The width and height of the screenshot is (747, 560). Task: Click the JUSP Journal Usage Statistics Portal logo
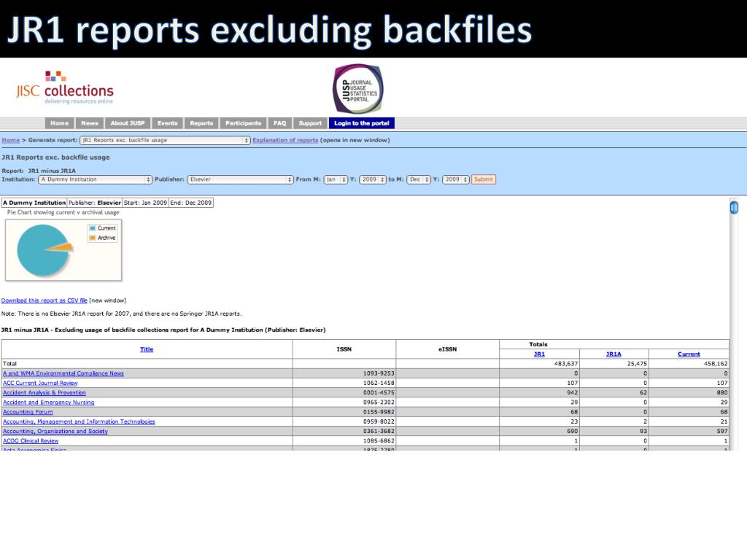coord(357,89)
